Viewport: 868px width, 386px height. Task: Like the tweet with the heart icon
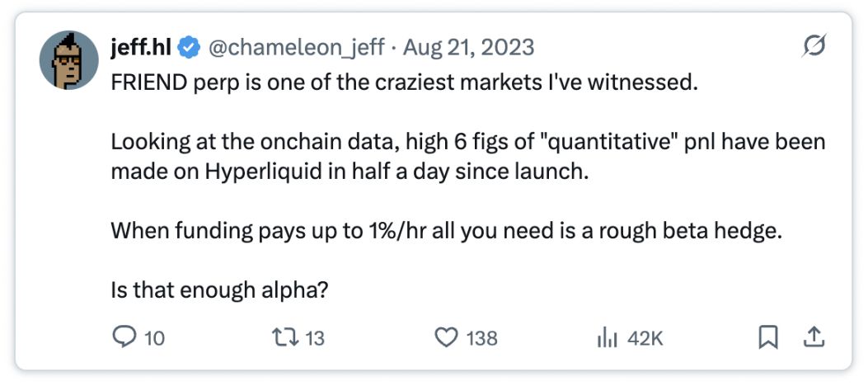pyautogui.click(x=446, y=337)
